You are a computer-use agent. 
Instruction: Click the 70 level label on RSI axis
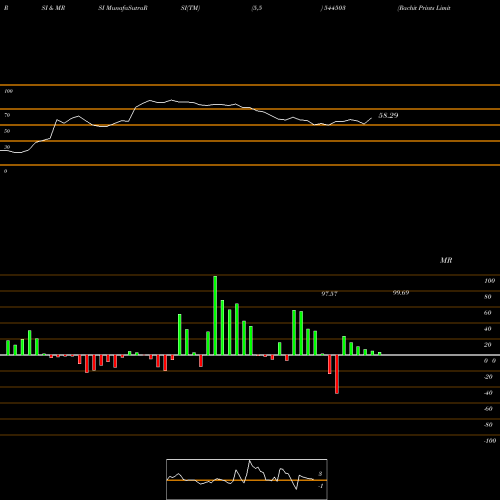point(7,115)
